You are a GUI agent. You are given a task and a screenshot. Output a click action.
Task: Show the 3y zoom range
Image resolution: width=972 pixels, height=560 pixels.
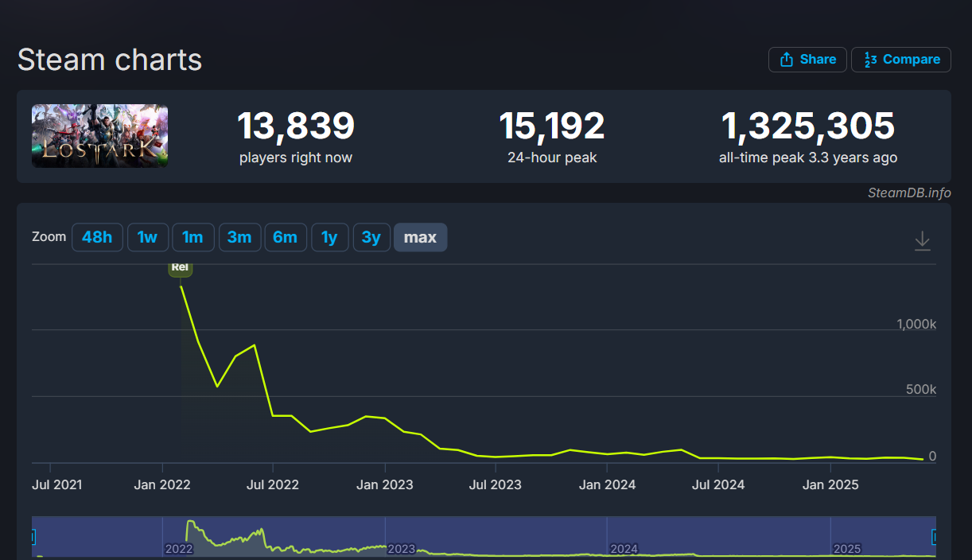(x=371, y=237)
